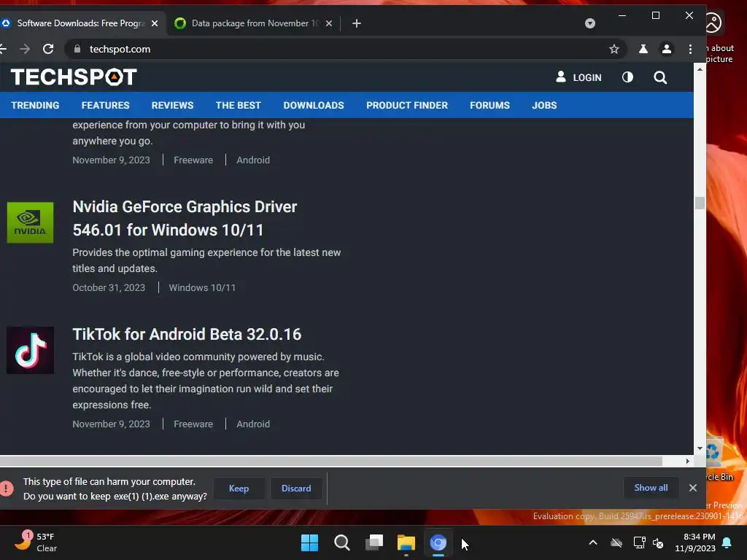This screenshot has width=747, height=560.
Task: Open the notification bell icon
Action: pyautogui.click(x=727, y=542)
